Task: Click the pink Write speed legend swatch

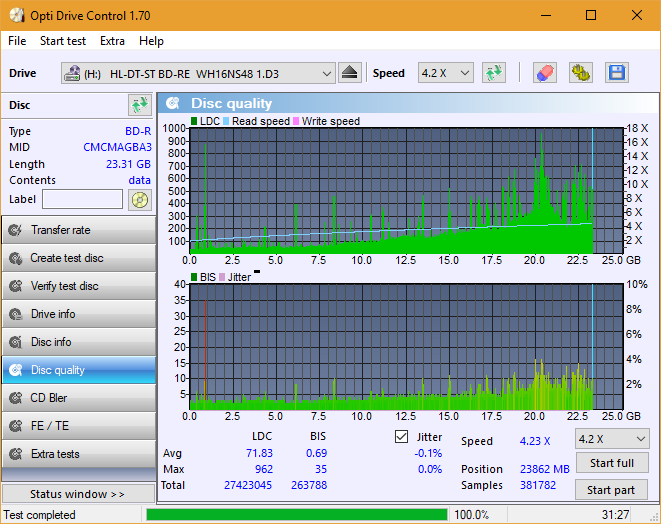Action: pyautogui.click(x=296, y=121)
